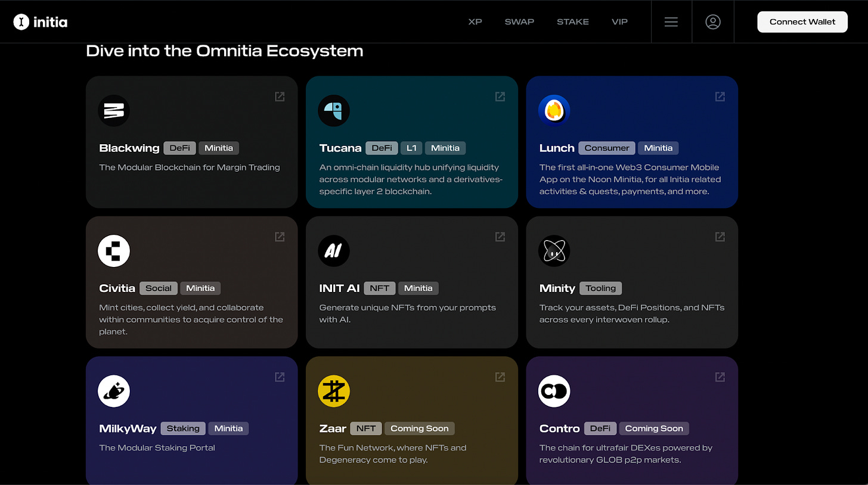
Task: Click the Initia logo in header
Action: pos(41,22)
